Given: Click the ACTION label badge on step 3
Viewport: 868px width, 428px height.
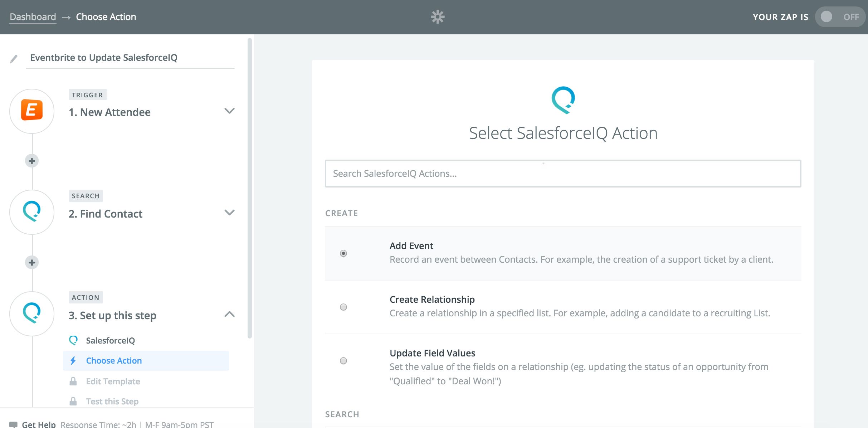Looking at the screenshot, I should pos(86,297).
